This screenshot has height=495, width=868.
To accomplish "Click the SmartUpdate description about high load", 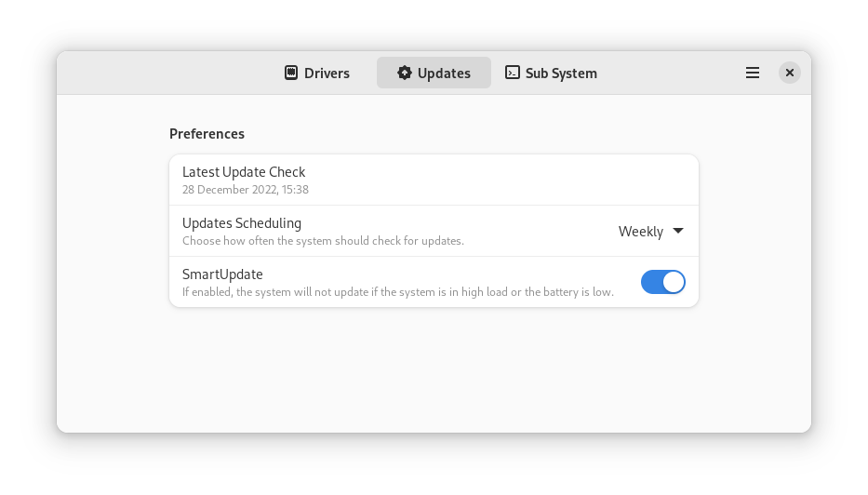I will coord(397,292).
